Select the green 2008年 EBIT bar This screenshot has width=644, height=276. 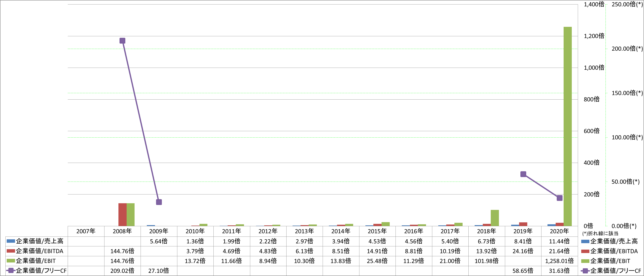130,215
